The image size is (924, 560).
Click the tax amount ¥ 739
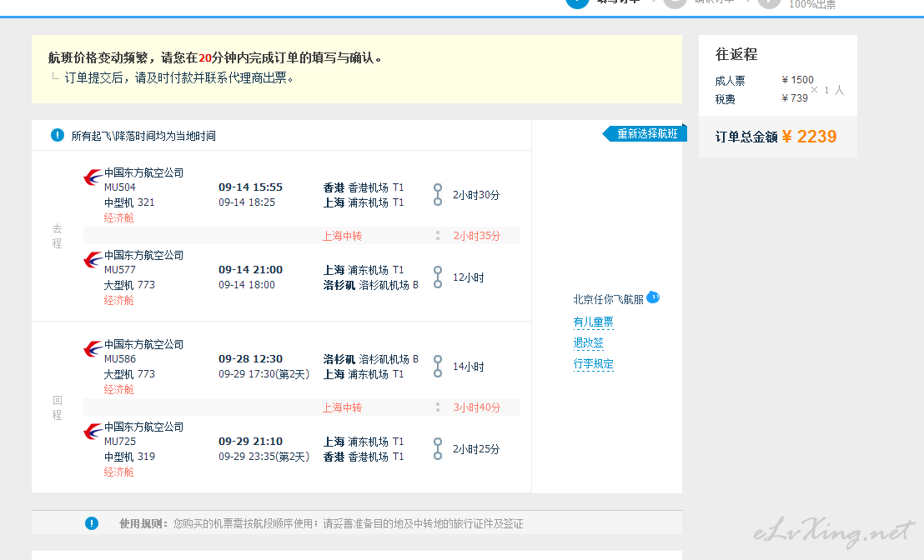[x=795, y=97]
